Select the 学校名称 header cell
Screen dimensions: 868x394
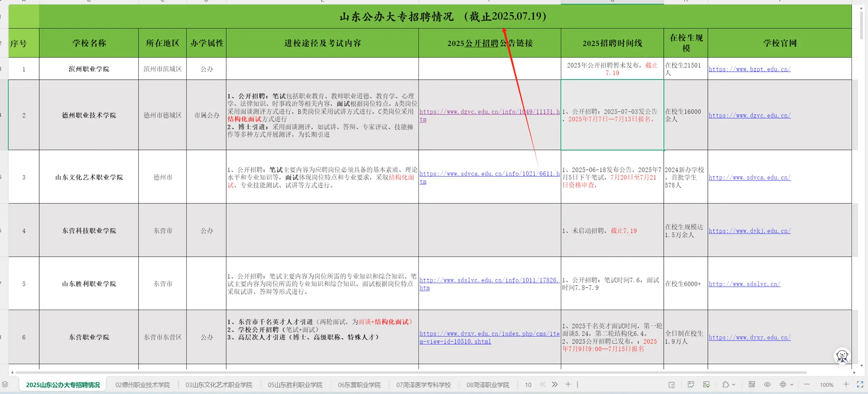click(x=89, y=43)
